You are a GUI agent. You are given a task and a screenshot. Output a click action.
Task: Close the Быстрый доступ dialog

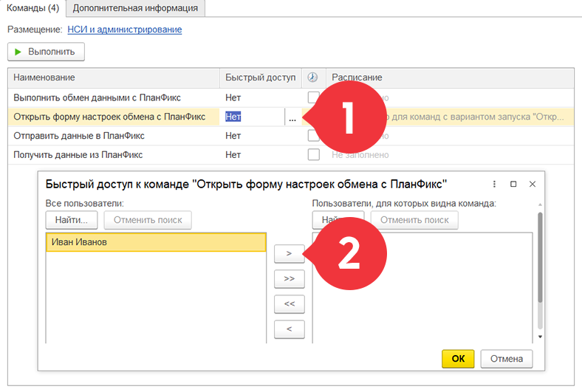pyautogui.click(x=533, y=184)
